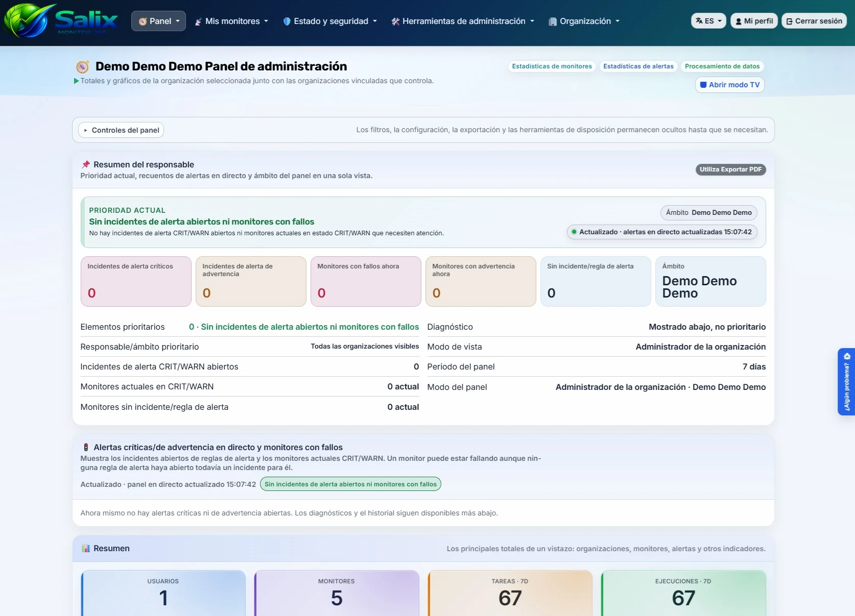855x616 pixels.
Task: Click the Incidentes de alerta críticos card
Action: point(136,281)
